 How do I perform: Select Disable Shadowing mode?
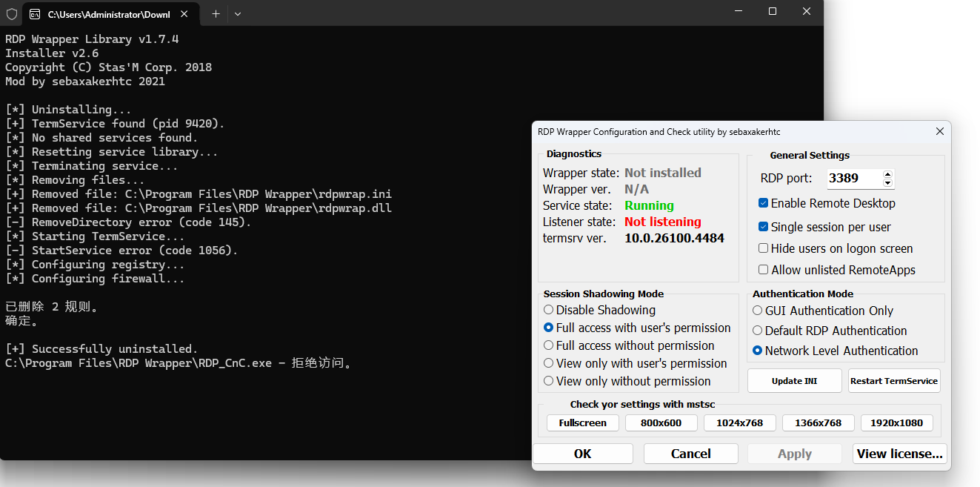pos(548,310)
